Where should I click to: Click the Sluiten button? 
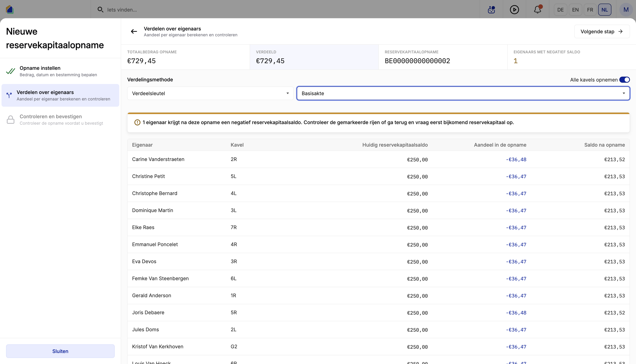pyautogui.click(x=60, y=351)
